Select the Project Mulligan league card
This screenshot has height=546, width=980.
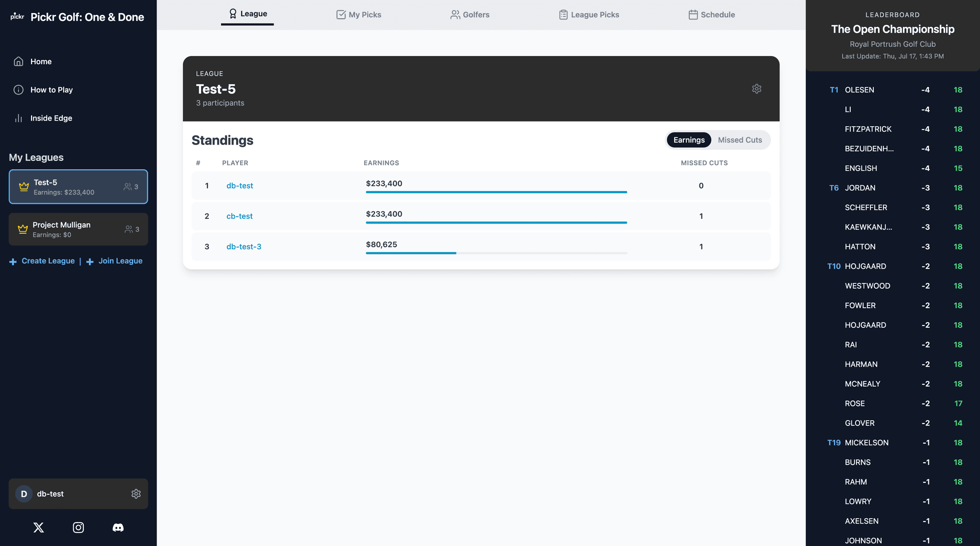(x=78, y=229)
